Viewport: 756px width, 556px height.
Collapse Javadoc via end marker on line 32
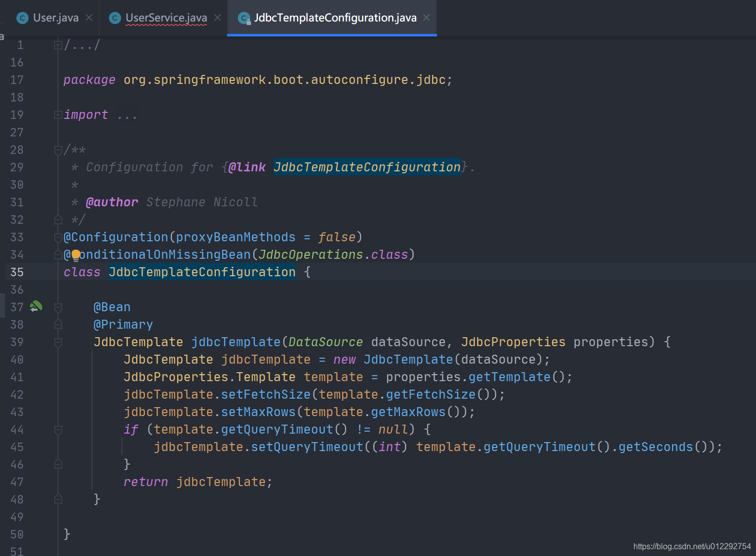pos(58,219)
